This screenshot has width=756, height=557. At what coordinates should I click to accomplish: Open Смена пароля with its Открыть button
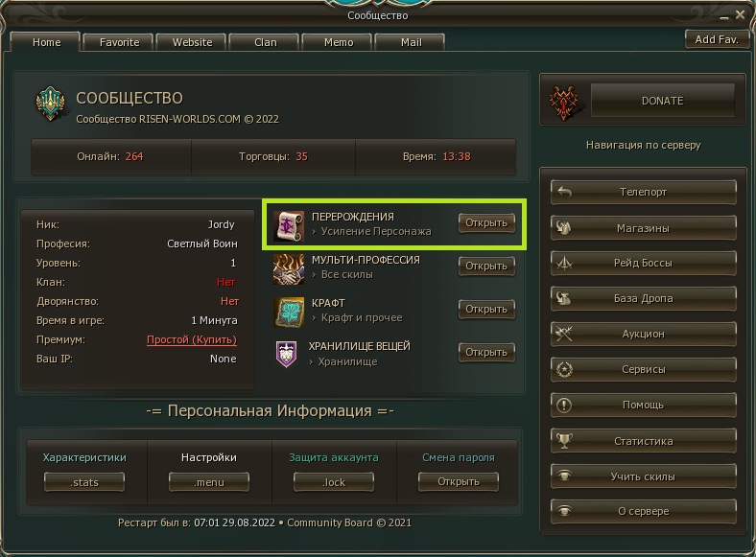point(458,482)
